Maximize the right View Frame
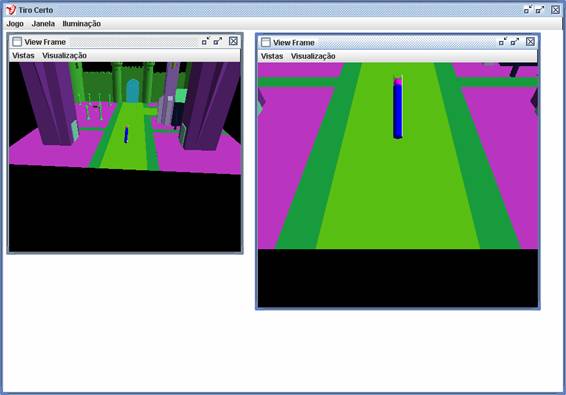 click(x=515, y=42)
